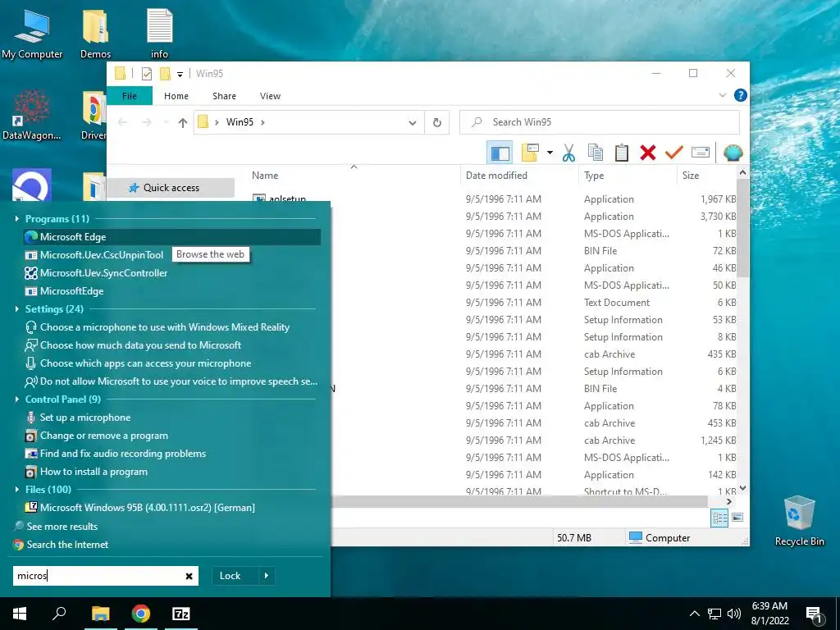Image resolution: width=840 pixels, height=630 pixels.
Task: Open the View ribbon tab
Action: click(x=270, y=96)
